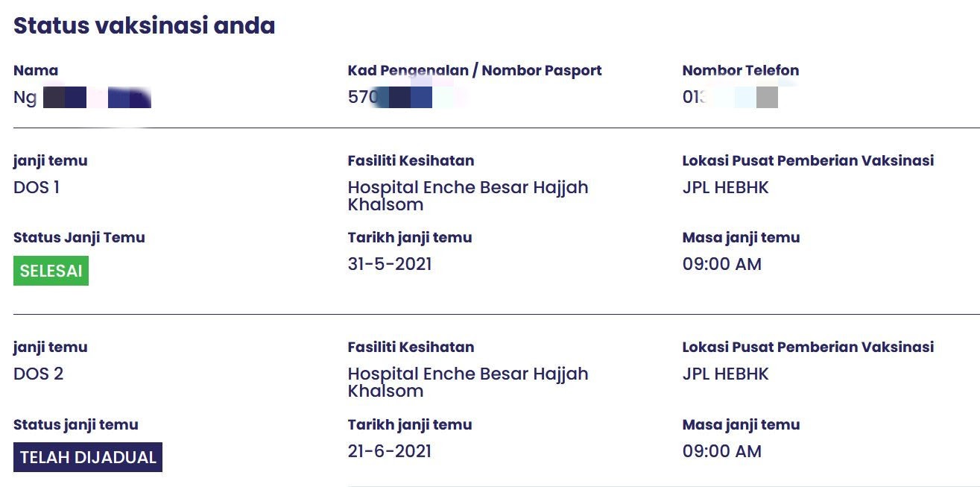Click the "Status Janji Temu" label above SELESAI

79,238
